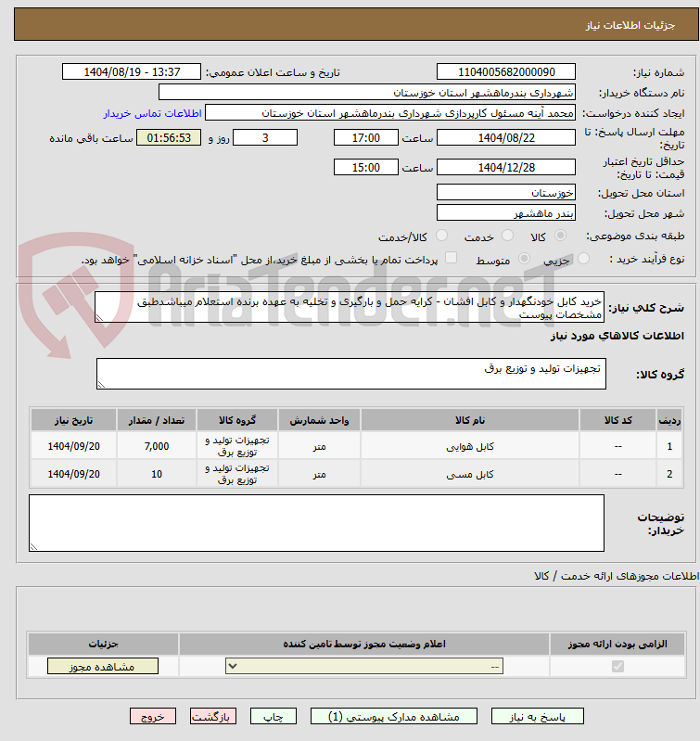The height and width of the screenshot is (741, 700).
Task: Click the کابل هوایی item name cell
Action: tap(469, 446)
